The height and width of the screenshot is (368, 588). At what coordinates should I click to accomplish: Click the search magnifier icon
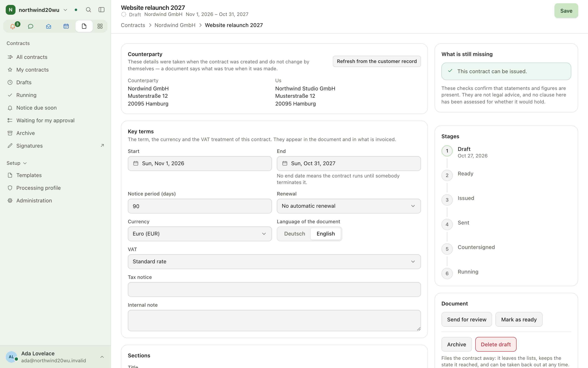pos(88,10)
